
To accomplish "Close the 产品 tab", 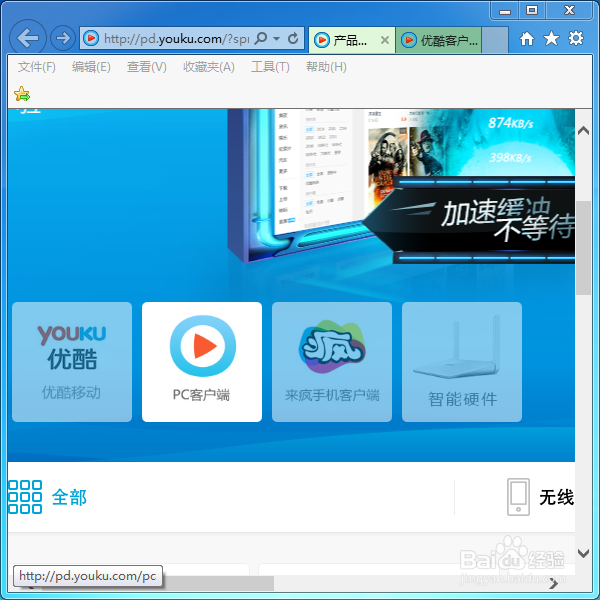I will (385, 40).
